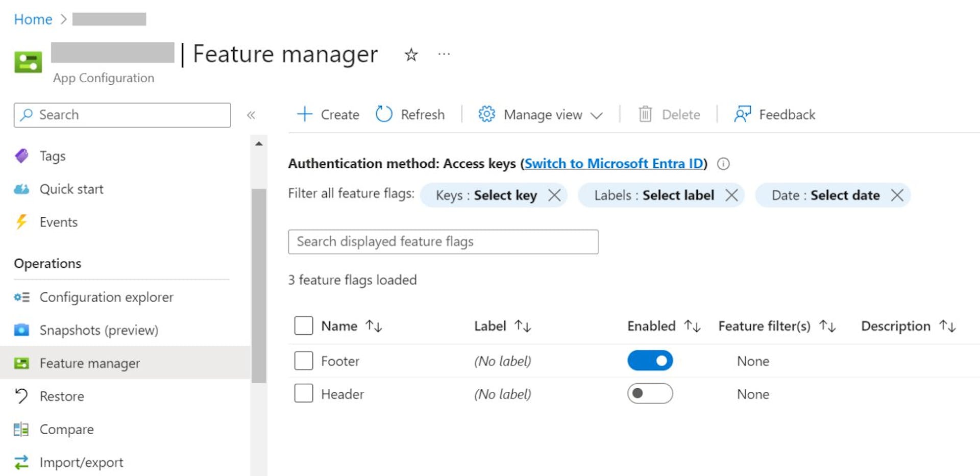Enable the Header feature flag
This screenshot has width=980, height=476.
click(x=650, y=393)
